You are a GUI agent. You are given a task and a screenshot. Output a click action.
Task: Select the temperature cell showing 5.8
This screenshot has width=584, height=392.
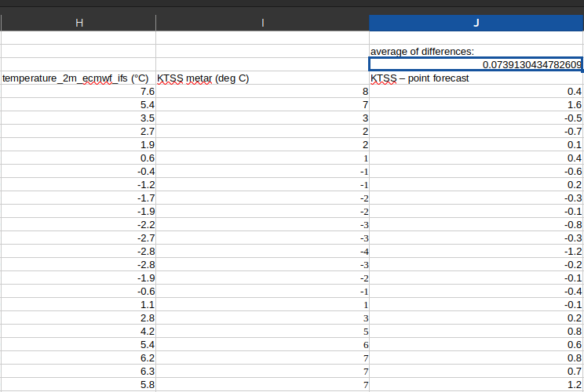78,384
